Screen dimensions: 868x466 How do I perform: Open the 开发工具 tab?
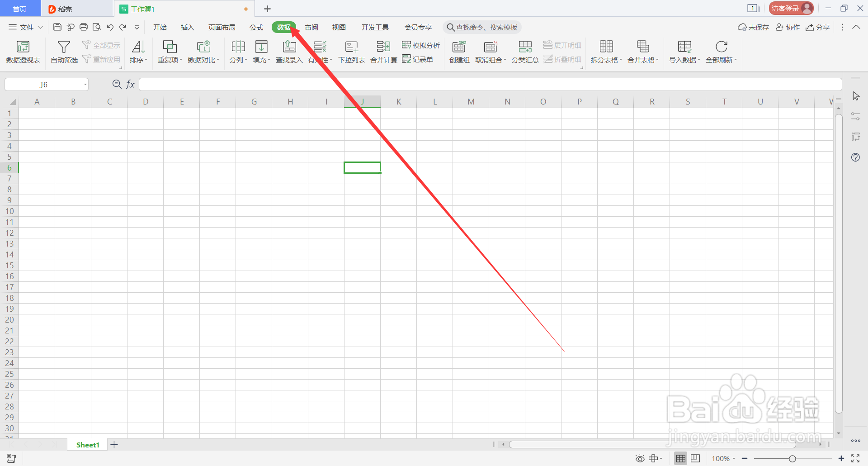375,27
